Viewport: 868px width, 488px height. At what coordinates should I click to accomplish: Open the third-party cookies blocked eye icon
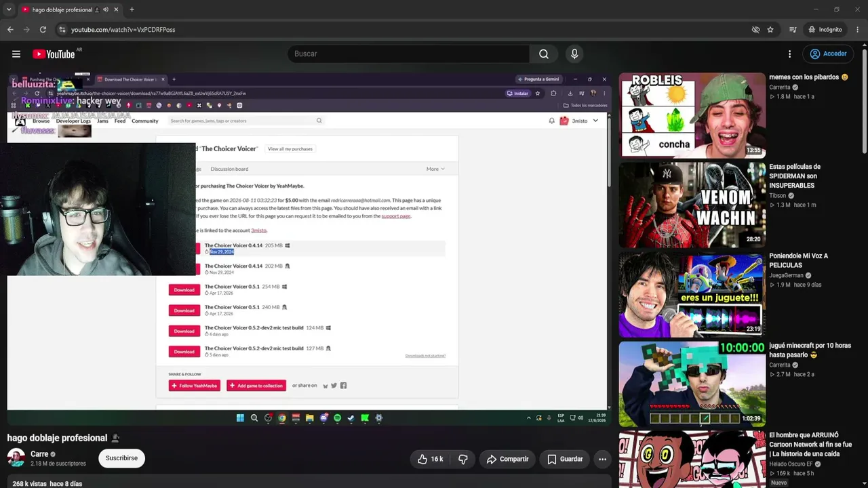pos(755,30)
